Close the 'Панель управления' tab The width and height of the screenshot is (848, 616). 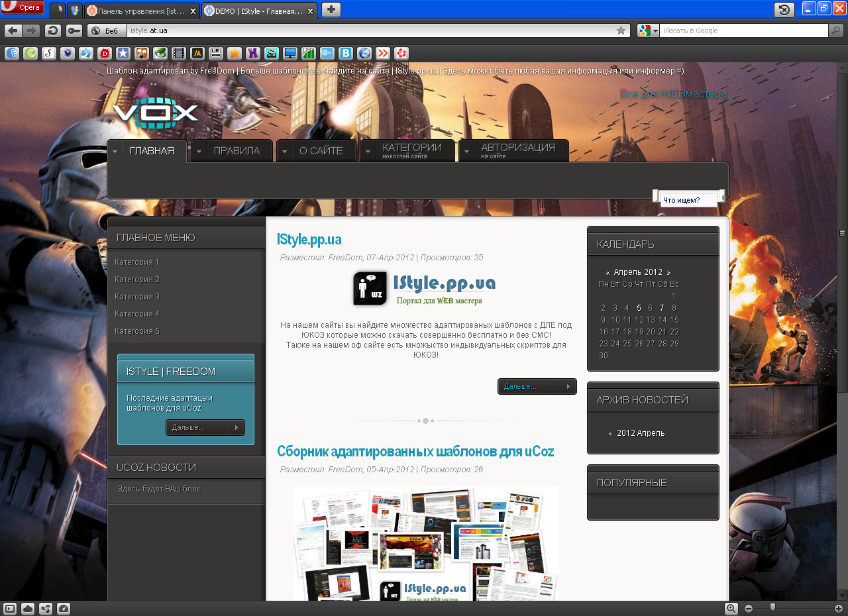click(x=193, y=11)
